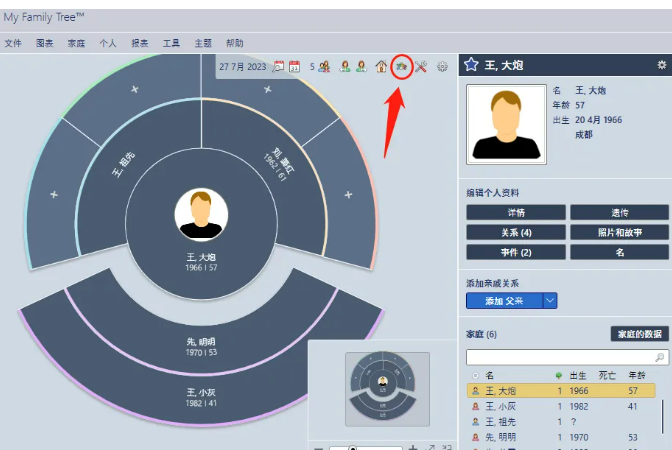Click the star icon beside 王, 大炮
Screen dimensions: 672x450
[472, 66]
